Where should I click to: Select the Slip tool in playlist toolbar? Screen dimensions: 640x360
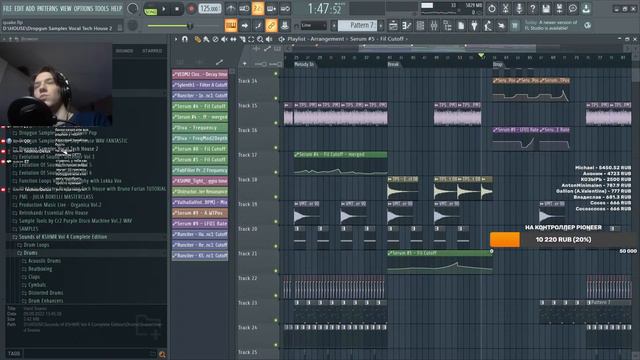[x=233, y=39]
